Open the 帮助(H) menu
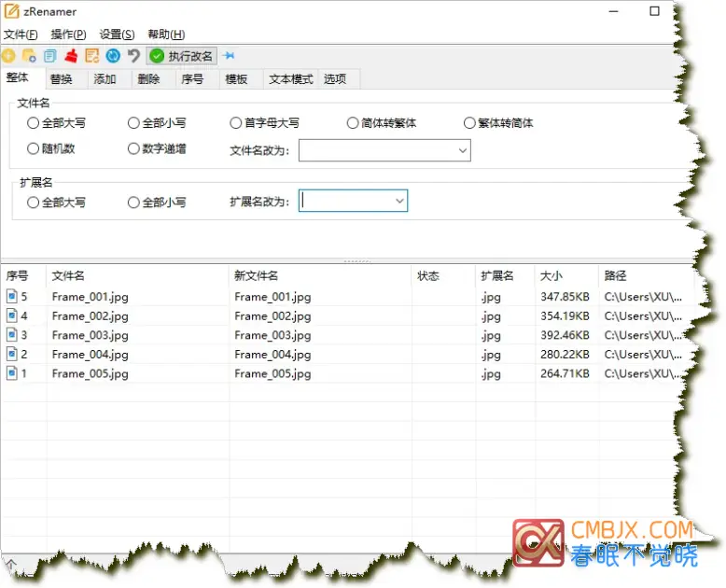Viewport: 726px width, 588px height. 166,35
